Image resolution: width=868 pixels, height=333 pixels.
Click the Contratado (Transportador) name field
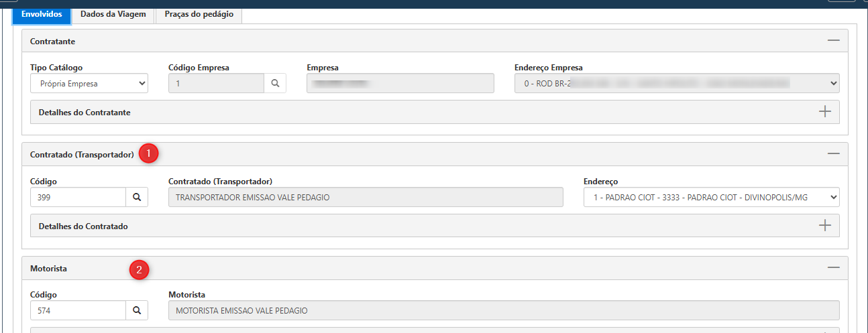pyautogui.click(x=365, y=197)
